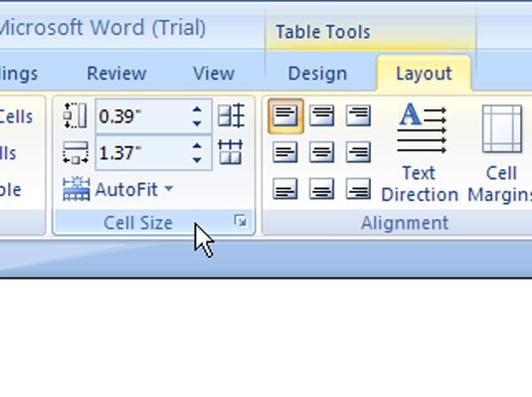Screen dimensions: 532x397
Task: Increase column width with up arrow
Action: pos(197,146)
